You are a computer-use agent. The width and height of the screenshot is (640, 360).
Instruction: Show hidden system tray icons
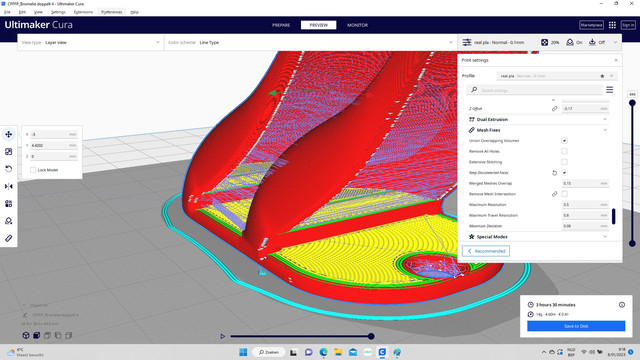544,352
